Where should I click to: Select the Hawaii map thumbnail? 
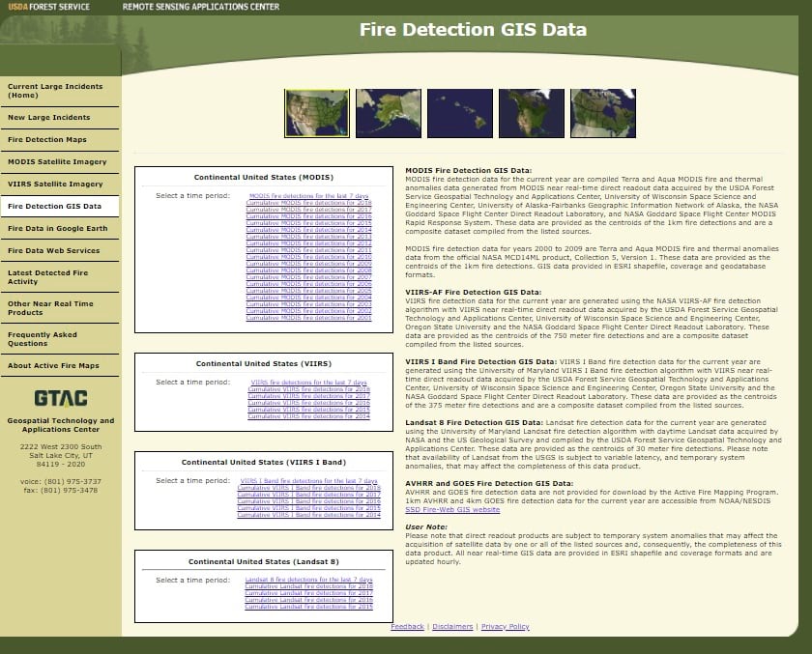tap(460, 113)
